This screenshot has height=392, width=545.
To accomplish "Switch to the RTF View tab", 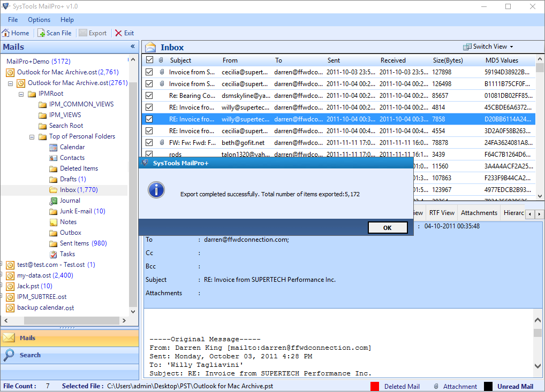I will 442,213.
